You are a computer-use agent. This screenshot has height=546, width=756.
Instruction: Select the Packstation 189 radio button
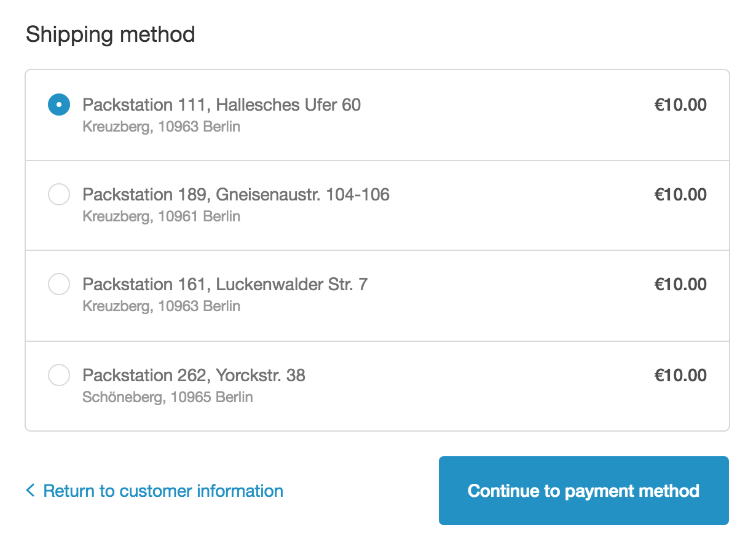click(x=59, y=195)
